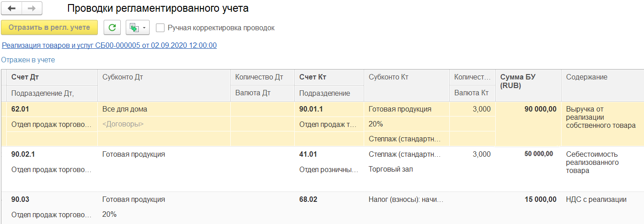Image resolution: width=644 pixels, height=224 pixels.
Task: Select the 90 000,00 amount cell
Action: pos(528,109)
